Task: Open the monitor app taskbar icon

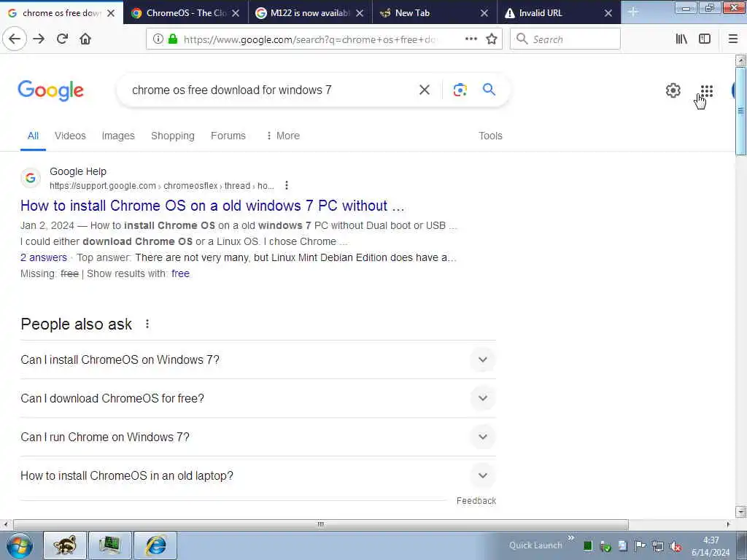Action: [110, 545]
